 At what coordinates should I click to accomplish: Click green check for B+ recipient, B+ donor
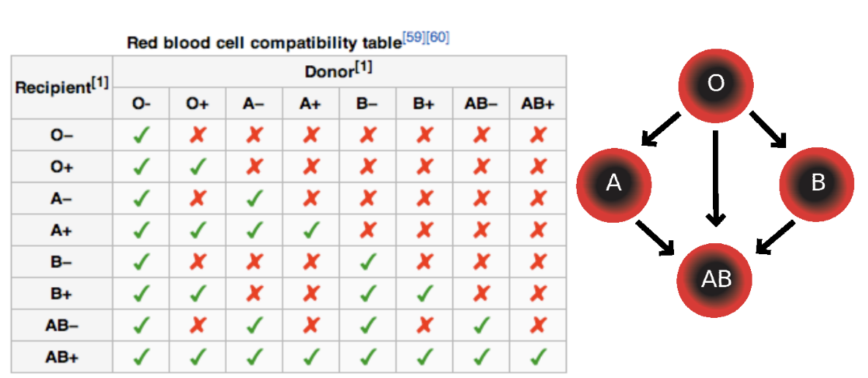pos(424,293)
